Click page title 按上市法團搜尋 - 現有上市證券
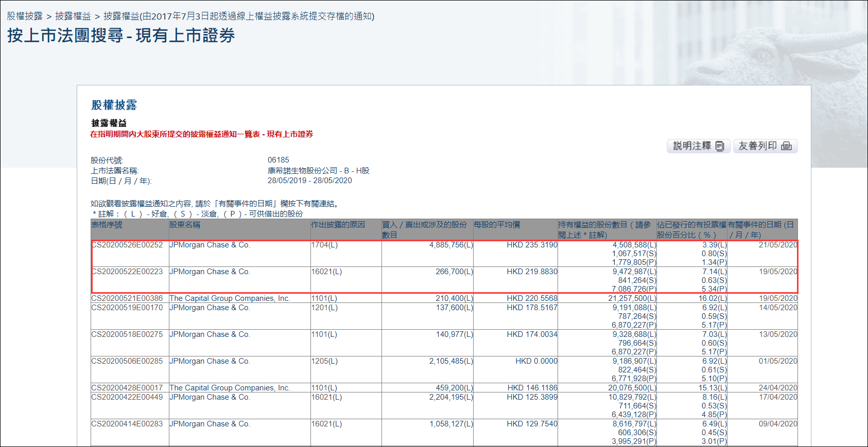This screenshot has width=868, height=447. coord(121,35)
